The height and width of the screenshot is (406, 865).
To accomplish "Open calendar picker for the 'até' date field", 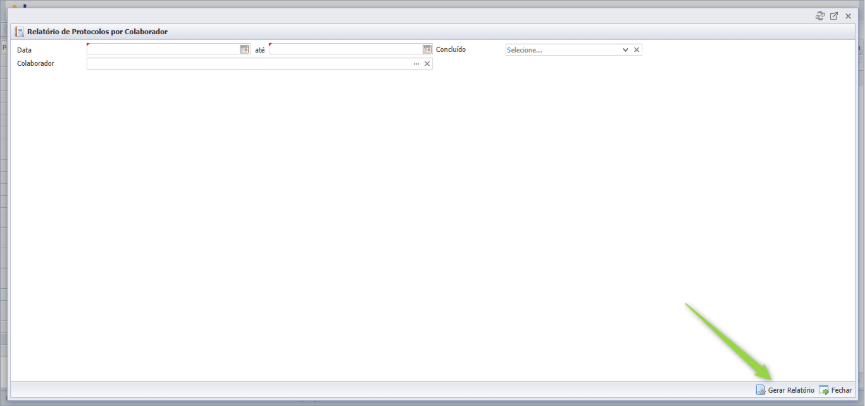I will click(428, 49).
